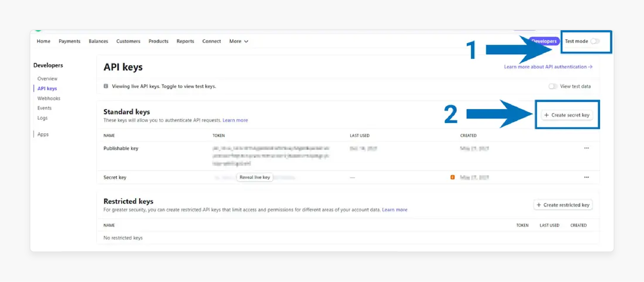Open the Reports tab
Image resolution: width=644 pixels, height=282 pixels.
coord(185,41)
